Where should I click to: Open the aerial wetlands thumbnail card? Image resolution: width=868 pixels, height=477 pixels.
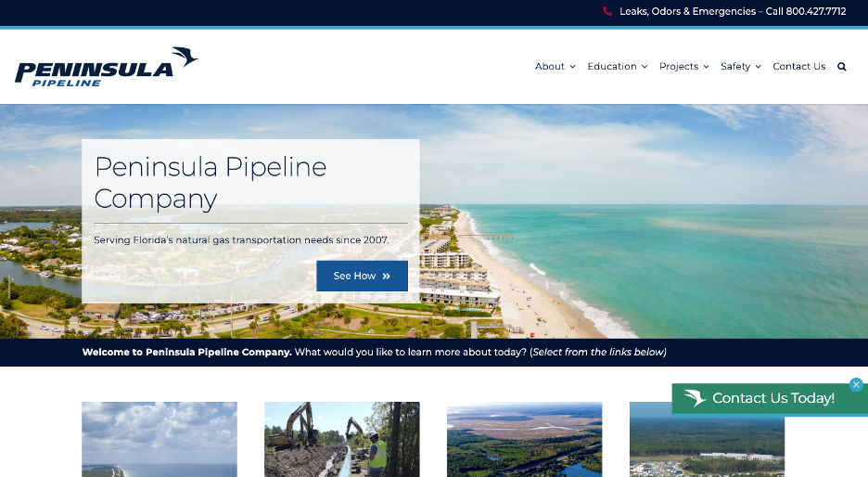pyautogui.click(x=525, y=439)
